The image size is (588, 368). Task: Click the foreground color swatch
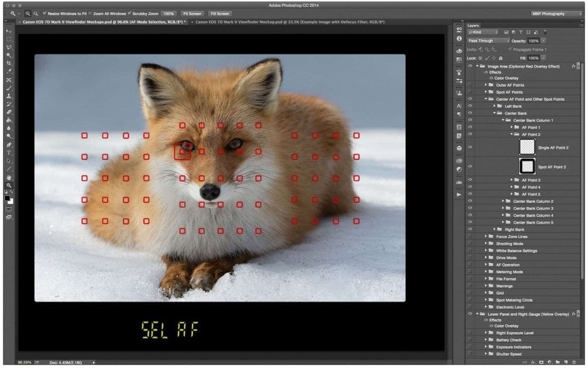[x=7, y=198]
